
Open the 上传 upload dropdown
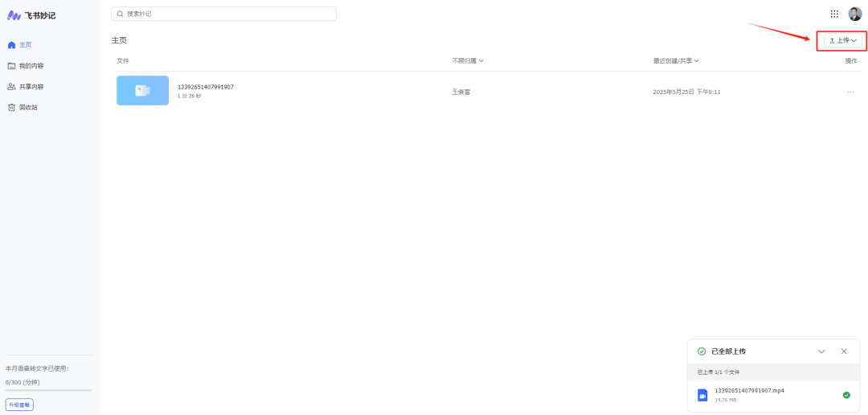[842, 40]
